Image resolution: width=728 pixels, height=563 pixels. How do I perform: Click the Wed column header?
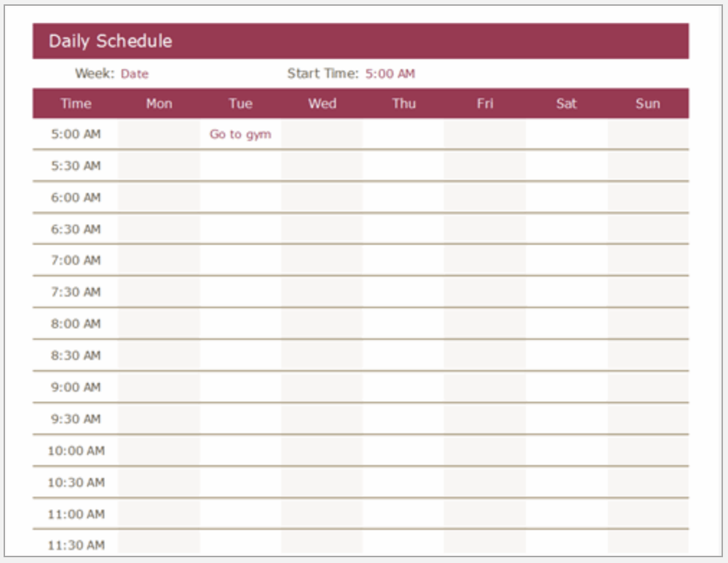(x=322, y=104)
